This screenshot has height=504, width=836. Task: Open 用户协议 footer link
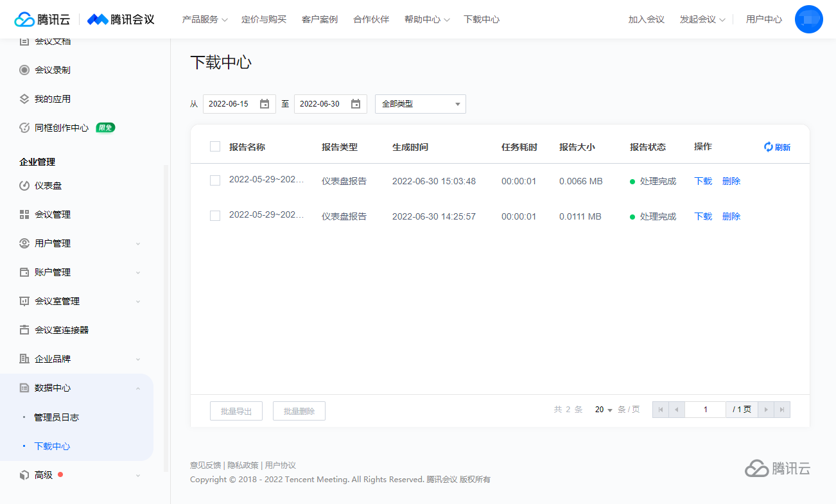281,465
